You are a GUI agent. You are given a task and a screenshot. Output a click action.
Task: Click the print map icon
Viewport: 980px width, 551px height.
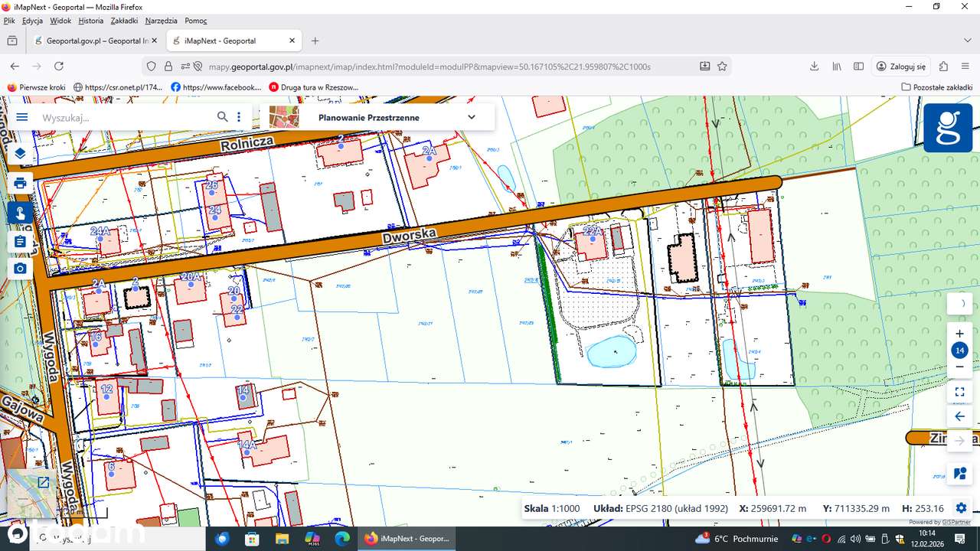21,183
